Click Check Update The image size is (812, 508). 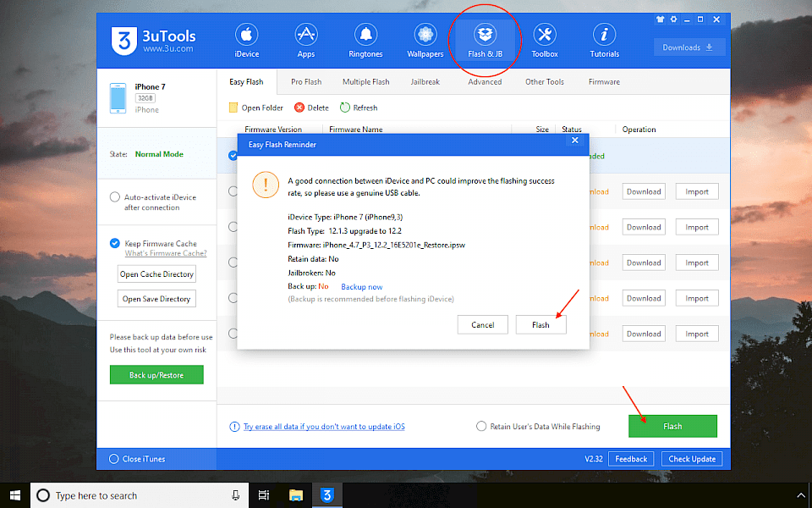click(x=692, y=459)
